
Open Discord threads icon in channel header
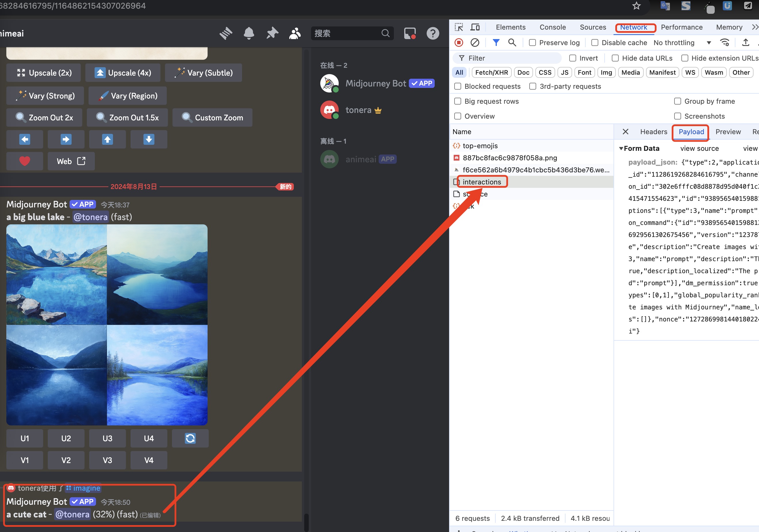tap(226, 33)
